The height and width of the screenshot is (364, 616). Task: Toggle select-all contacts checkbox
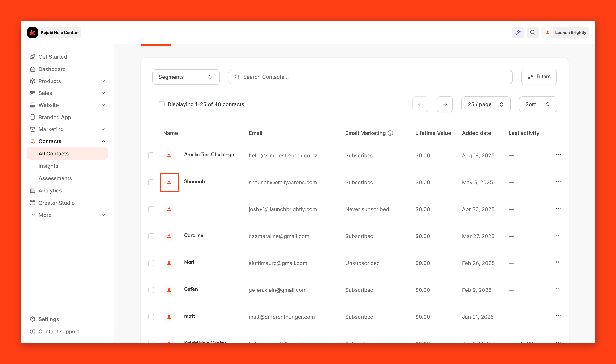point(162,104)
